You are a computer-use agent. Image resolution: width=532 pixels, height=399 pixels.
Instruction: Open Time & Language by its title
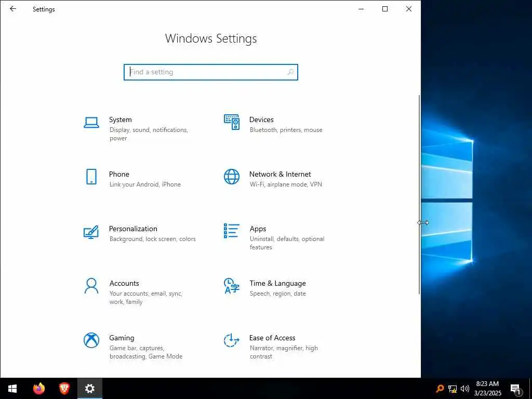pyautogui.click(x=277, y=283)
